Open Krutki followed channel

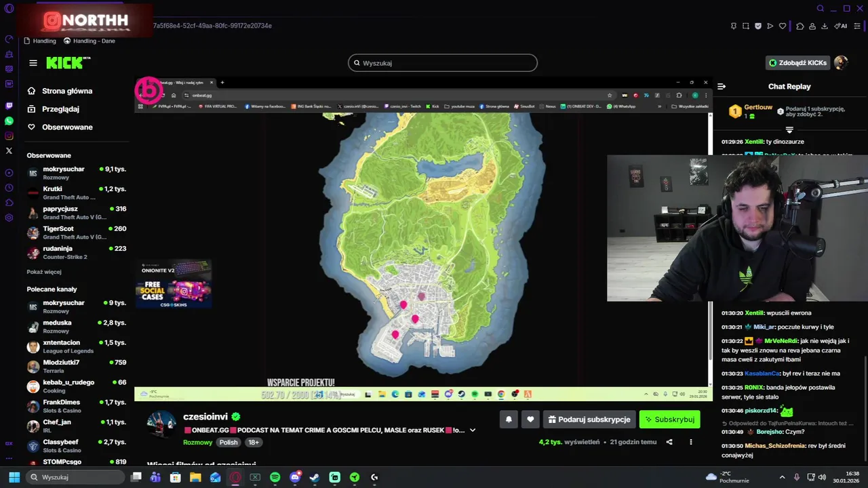76,193
